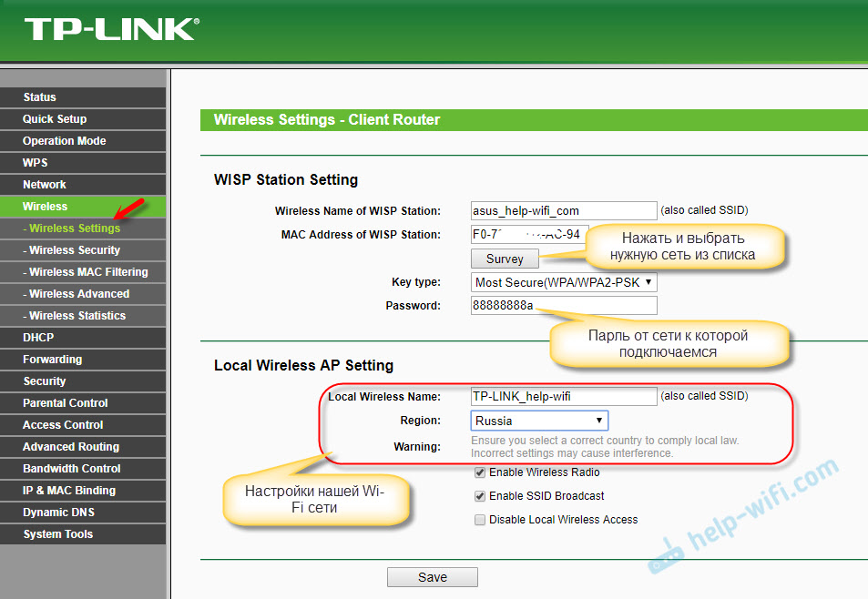Focus the Password input field
The height and width of the screenshot is (599, 868).
coord(563,305)
